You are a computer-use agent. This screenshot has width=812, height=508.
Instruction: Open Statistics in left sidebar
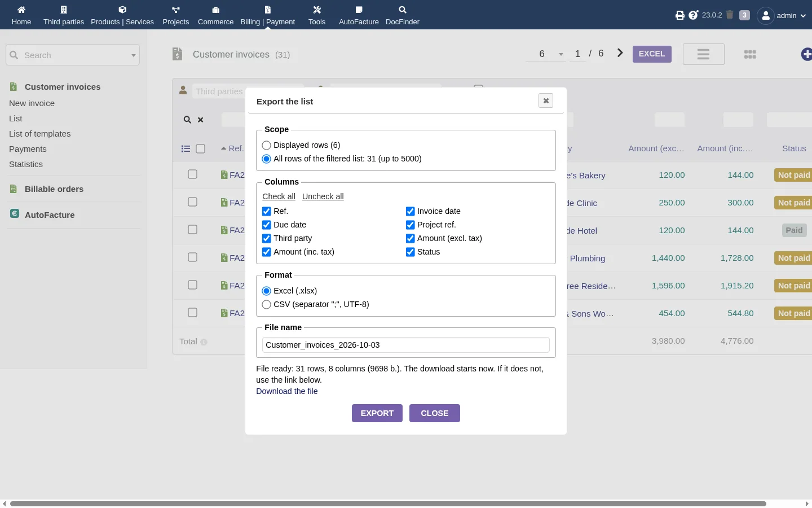tap(26, 164)
